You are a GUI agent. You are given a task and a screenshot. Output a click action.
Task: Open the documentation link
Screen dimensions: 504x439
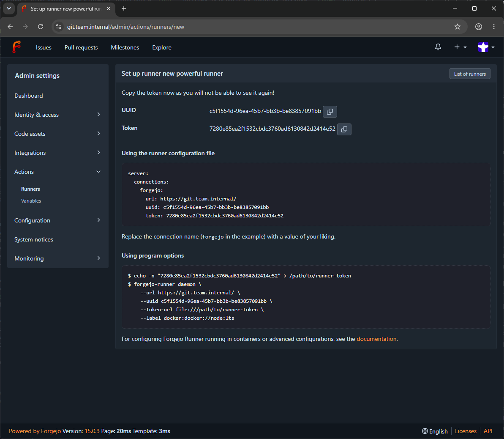(376, 339)
